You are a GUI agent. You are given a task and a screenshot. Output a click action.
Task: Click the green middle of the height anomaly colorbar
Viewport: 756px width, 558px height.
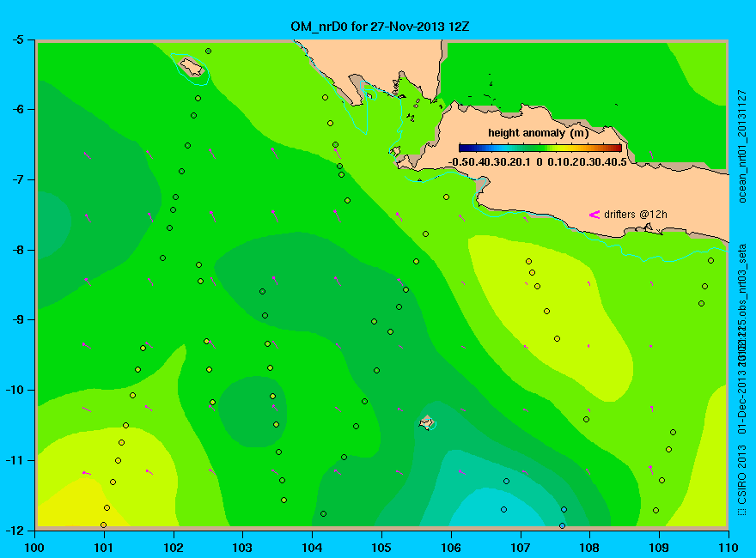tap(540, 148)
